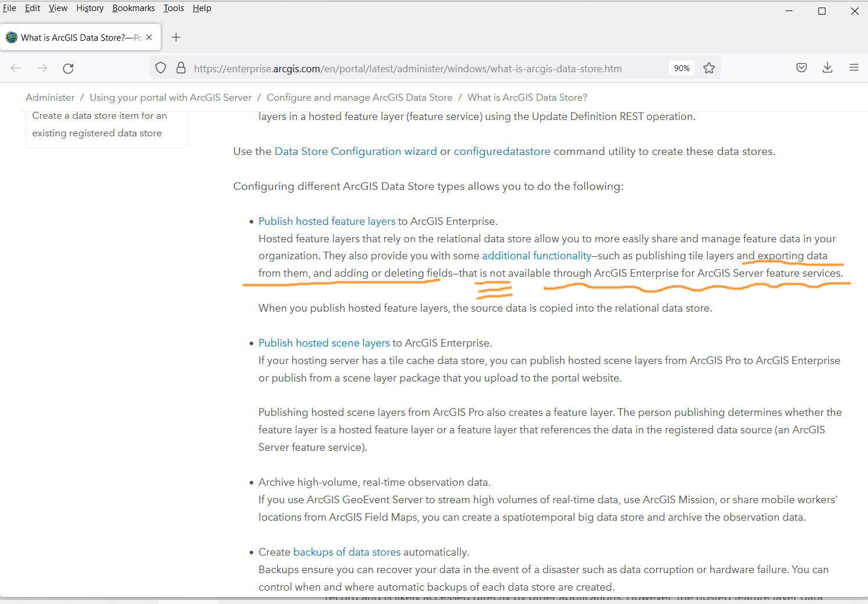Viewport: 868px width, 604px height.
Task: Click 'Configuring different ArcGIS Data Store types' sentence
Action: (428, 186)
